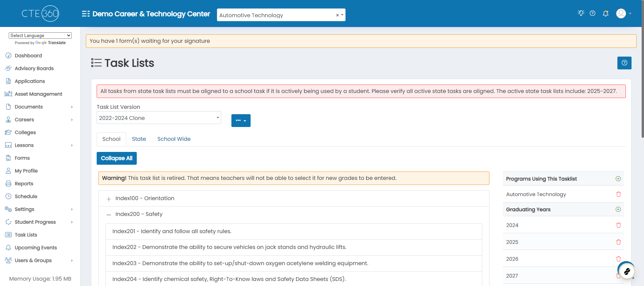The width and height of the screenshot is (644, 286).
Task: Select the School tab
Action: click(x=111, y=139)
